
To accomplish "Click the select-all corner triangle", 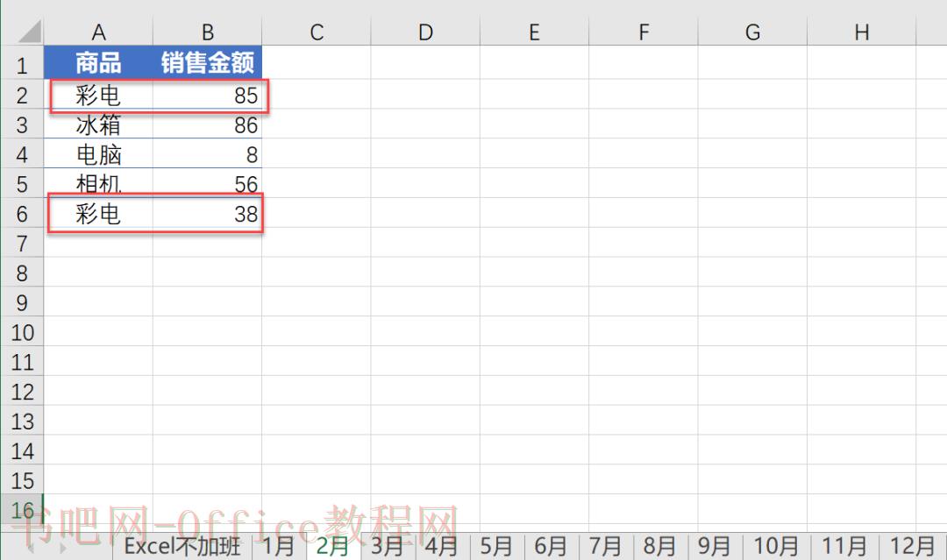I will 30,32.
